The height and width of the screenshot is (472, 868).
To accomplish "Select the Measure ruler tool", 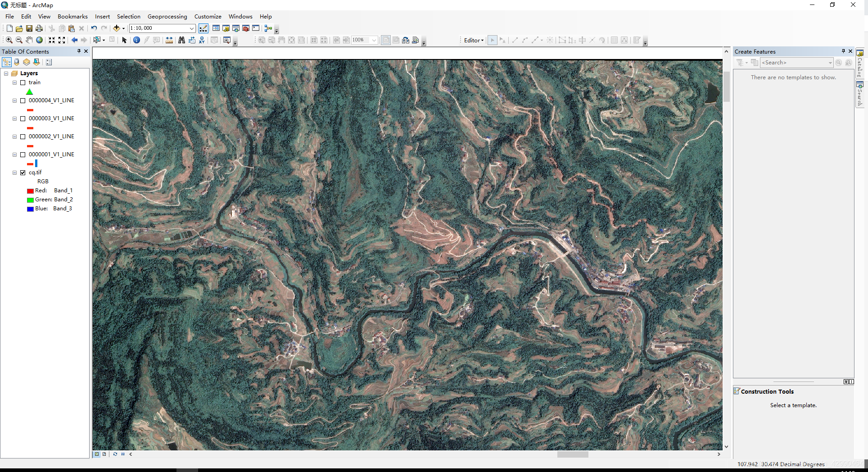I will click(169, 40).
